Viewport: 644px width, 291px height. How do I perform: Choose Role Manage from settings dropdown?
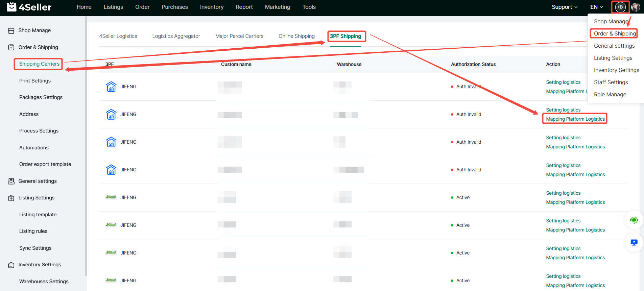click(x=610, y=94)
